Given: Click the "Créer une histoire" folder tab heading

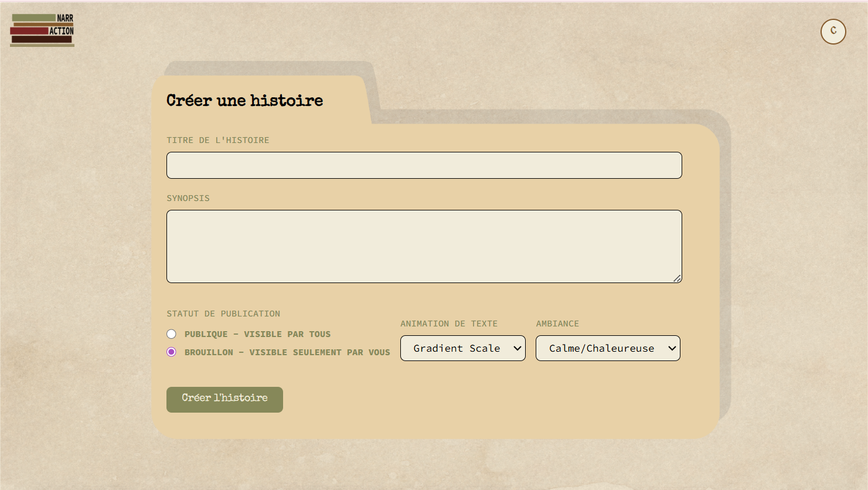Looking at the screenshot, I should click(x=244, y=101).
